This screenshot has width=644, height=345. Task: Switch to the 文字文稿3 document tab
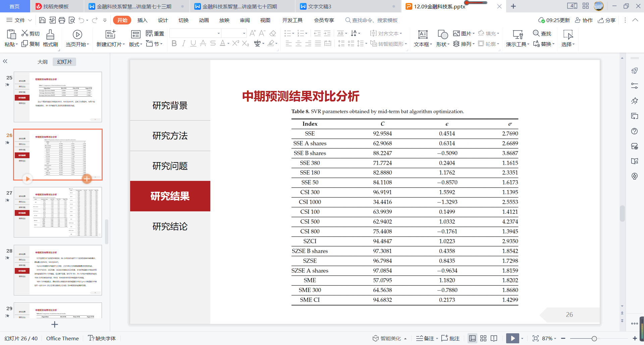(348, 6)
